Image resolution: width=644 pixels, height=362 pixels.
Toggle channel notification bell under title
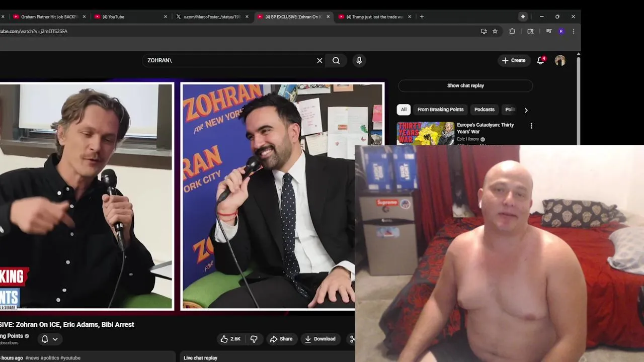(45, 339)
